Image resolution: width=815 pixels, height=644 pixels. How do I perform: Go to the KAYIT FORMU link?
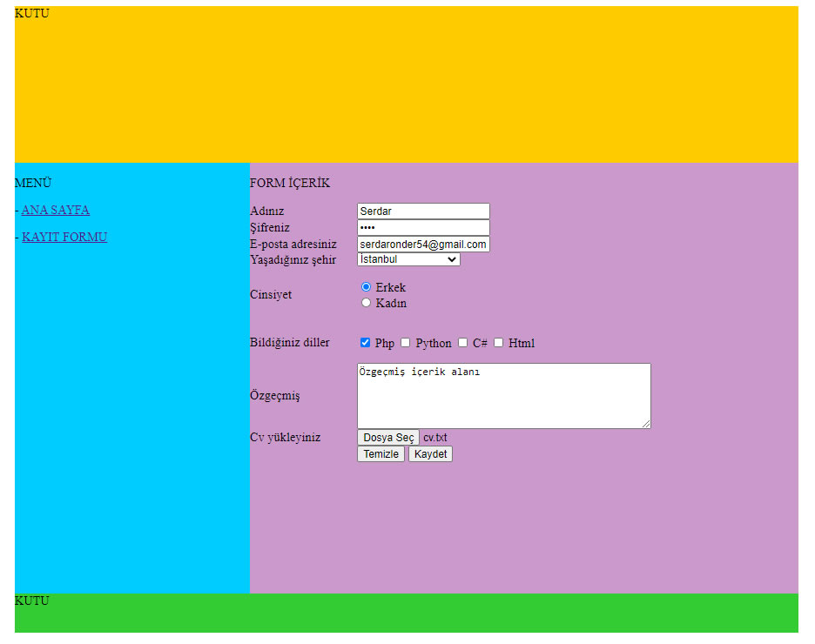point(64,237)
